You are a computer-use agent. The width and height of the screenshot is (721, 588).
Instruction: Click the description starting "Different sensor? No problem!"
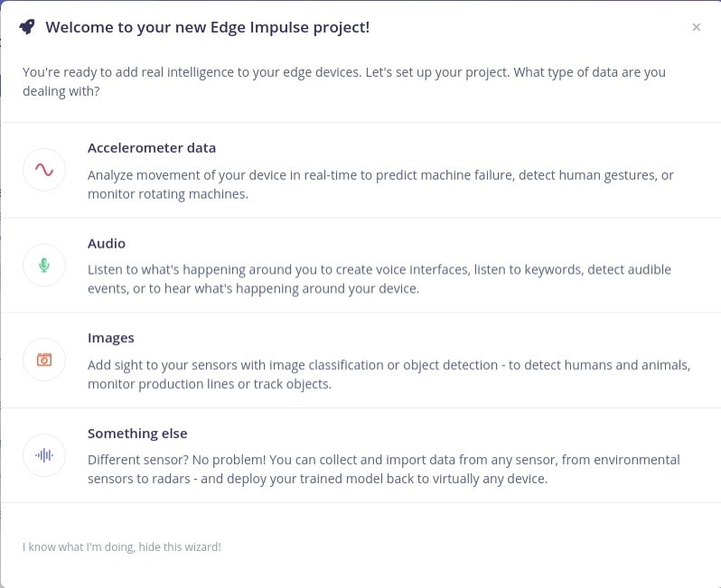(x=383, y=460)
